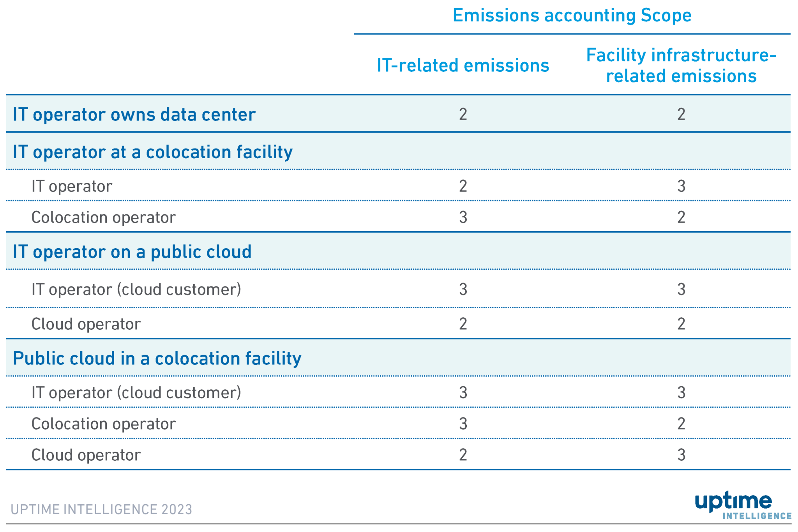Image resolution: width=798 pixels, height=532 pixels.
Task: Select the 'IT operator (cloud customer)' row
Action: (136, 289)
